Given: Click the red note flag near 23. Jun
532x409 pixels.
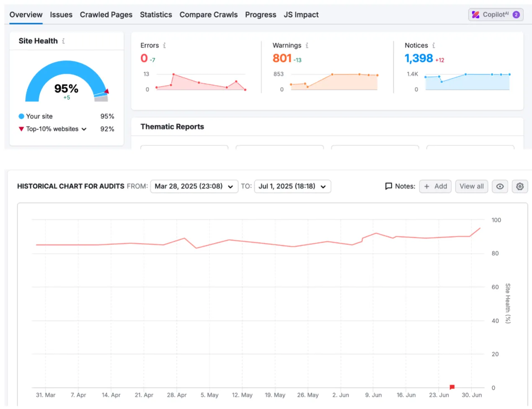Looking at the screenshot, I should click(452, 387).
